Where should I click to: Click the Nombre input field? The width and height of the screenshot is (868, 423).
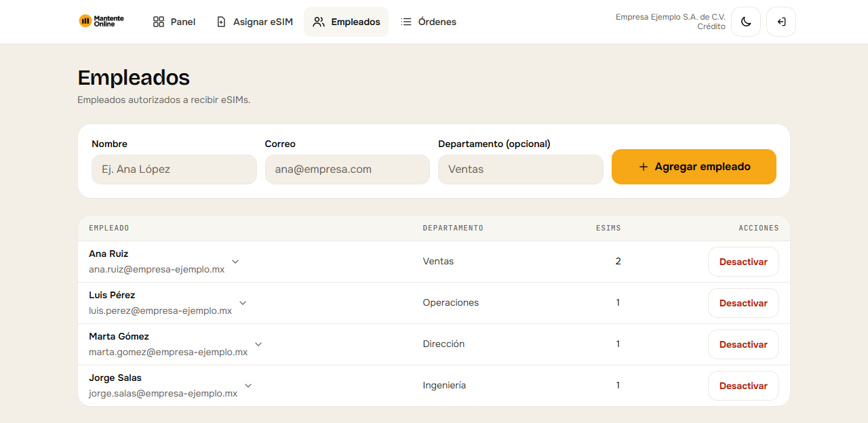point(174,169)
